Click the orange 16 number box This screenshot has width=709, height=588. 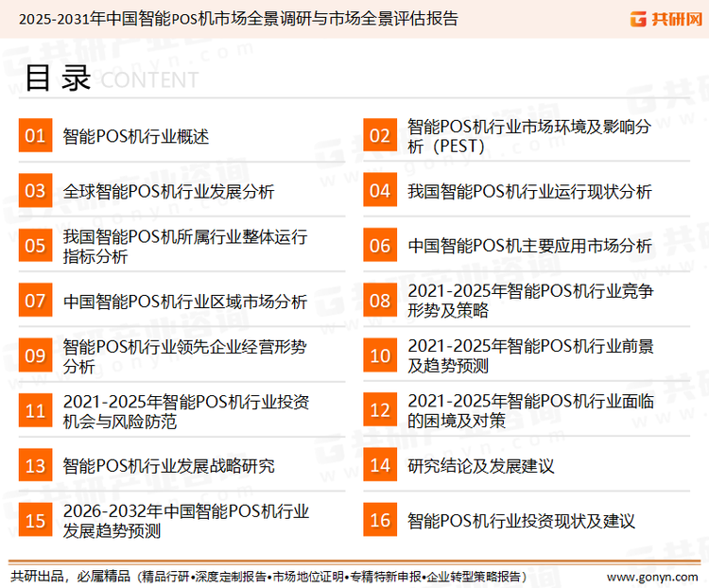click(380, 520)
